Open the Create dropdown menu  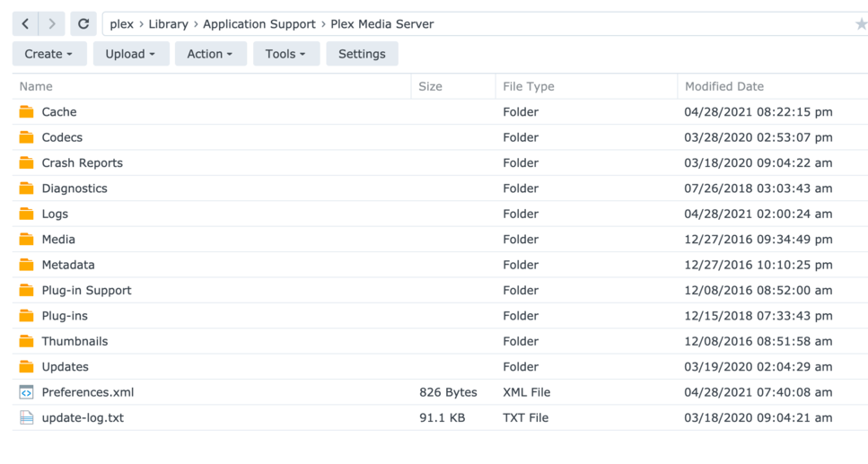(x=49, y=54)
